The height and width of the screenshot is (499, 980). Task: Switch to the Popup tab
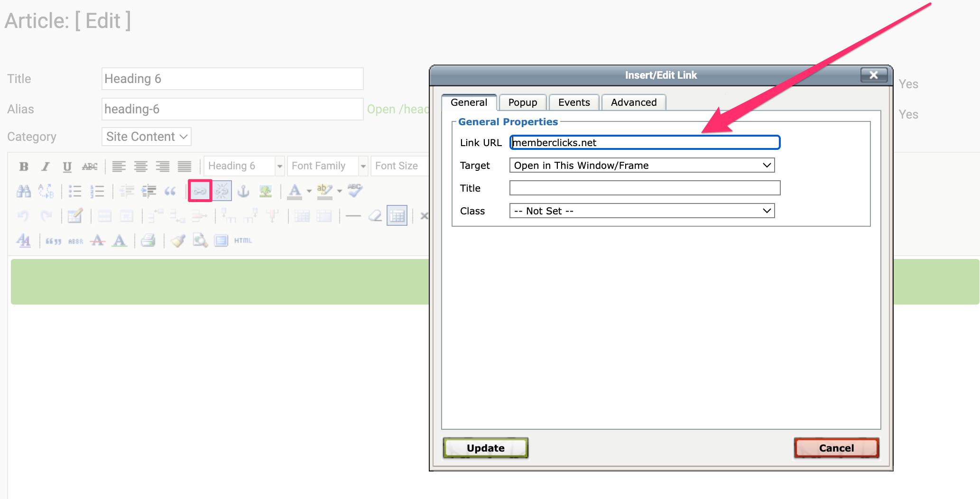[523, 102]
